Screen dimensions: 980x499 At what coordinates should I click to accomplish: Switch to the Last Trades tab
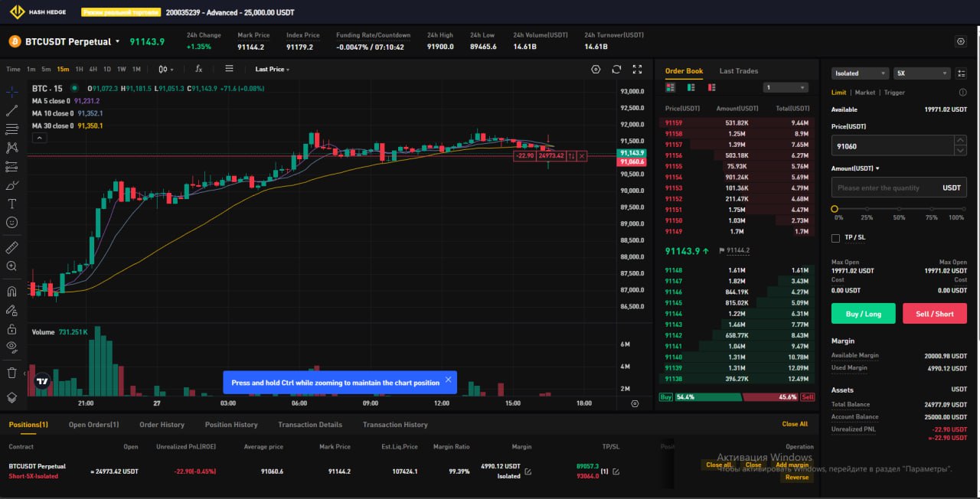(738, 71)
